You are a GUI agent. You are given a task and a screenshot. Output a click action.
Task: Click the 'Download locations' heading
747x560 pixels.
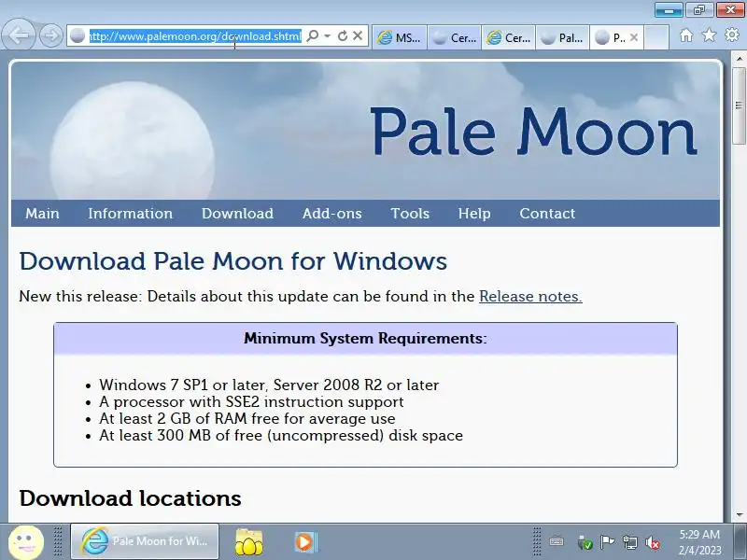click(130, 498)
